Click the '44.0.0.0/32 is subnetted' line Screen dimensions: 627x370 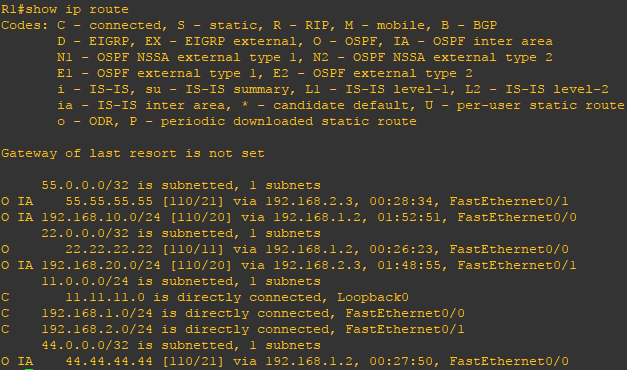coord(181,345)
